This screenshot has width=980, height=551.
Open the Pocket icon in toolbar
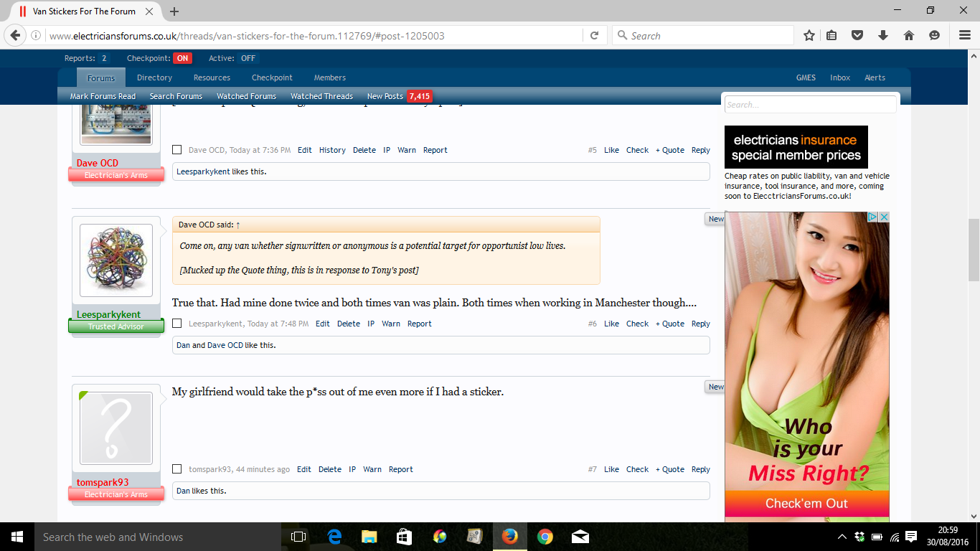(857, 35)
